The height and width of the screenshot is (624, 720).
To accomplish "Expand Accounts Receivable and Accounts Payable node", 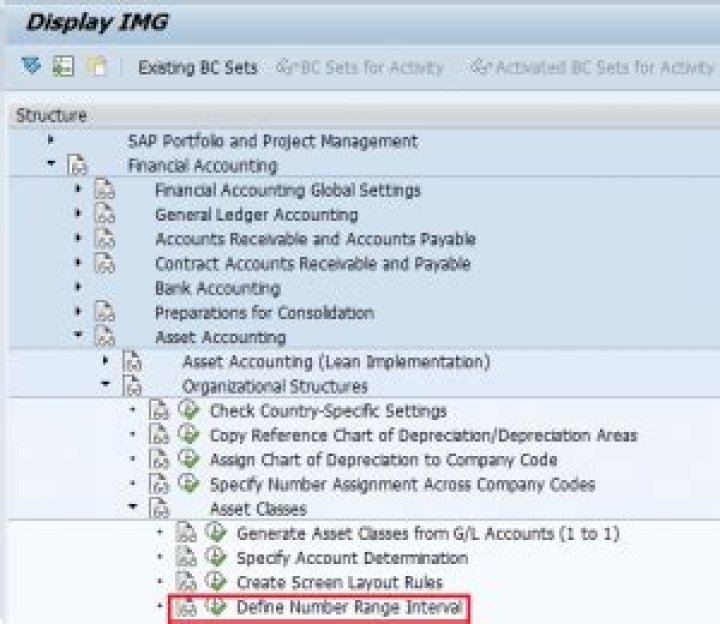I will (x=78, y=237).
